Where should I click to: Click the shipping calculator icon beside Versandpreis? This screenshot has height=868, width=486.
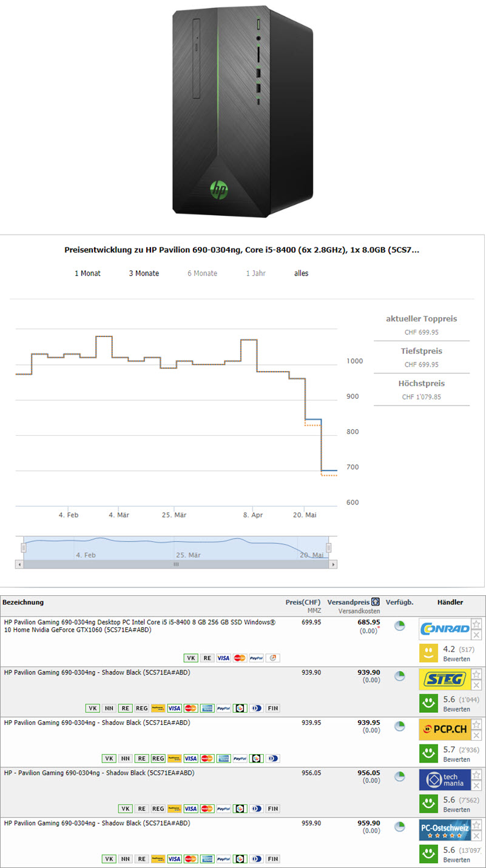376,603
